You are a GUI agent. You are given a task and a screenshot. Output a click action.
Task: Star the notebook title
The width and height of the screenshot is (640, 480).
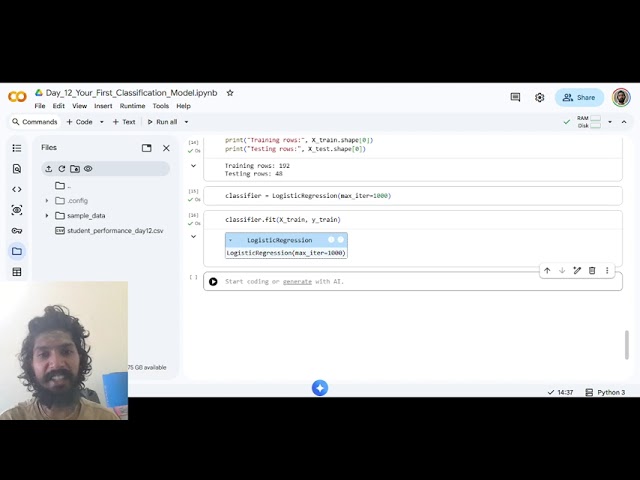(x=230, y=93)
